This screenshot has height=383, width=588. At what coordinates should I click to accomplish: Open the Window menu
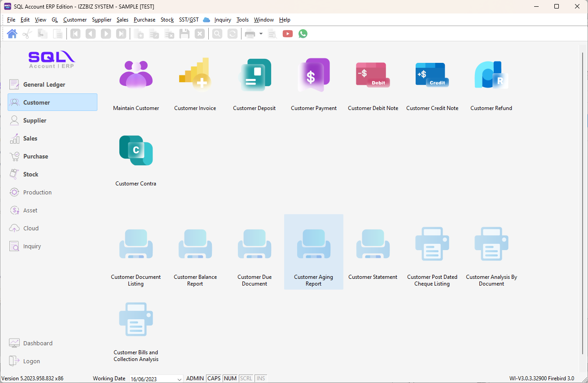[x=264, y=20]
